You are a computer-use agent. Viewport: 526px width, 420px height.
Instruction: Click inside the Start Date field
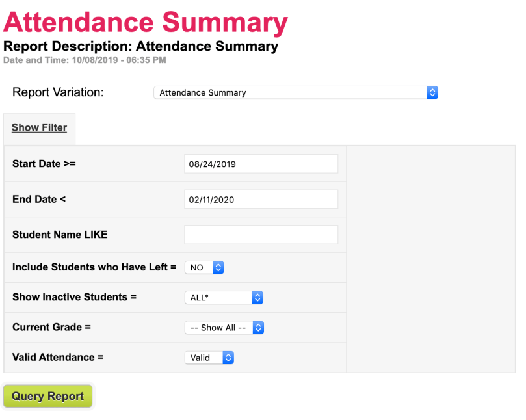pos(261,163)
